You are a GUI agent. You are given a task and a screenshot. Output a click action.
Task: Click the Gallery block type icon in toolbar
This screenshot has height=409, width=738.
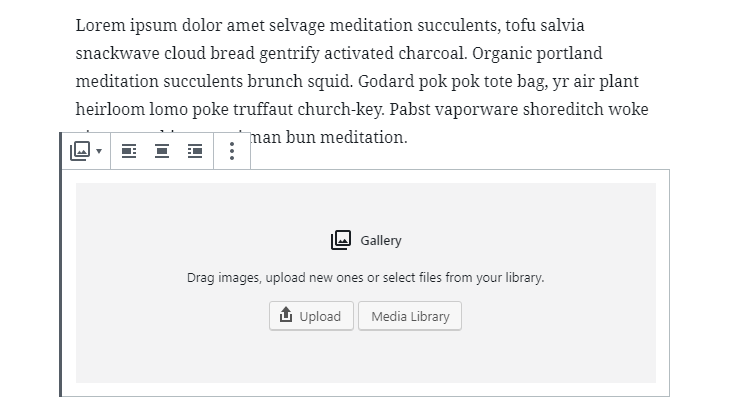coord(80,151)
